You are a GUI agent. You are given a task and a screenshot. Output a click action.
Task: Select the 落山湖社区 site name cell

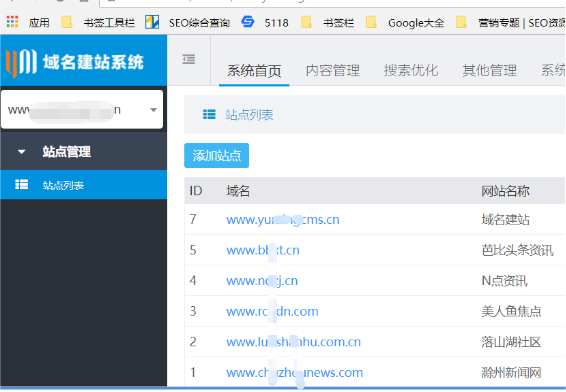click(511, 342)
